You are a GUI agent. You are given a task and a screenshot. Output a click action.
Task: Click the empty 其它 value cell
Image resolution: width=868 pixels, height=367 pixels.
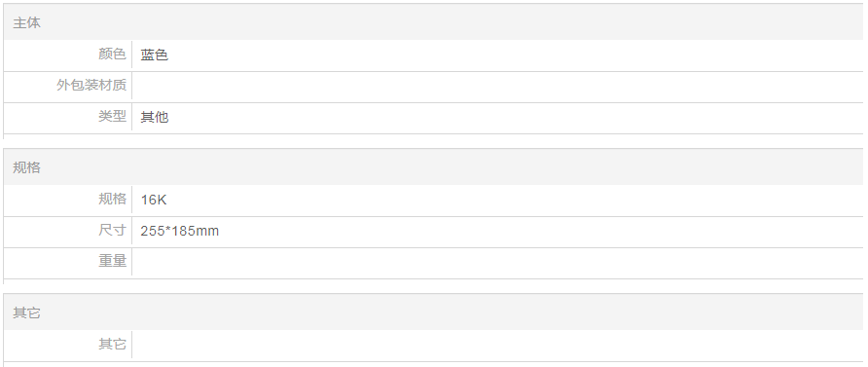pyautogui.click(x=497, y=346)
